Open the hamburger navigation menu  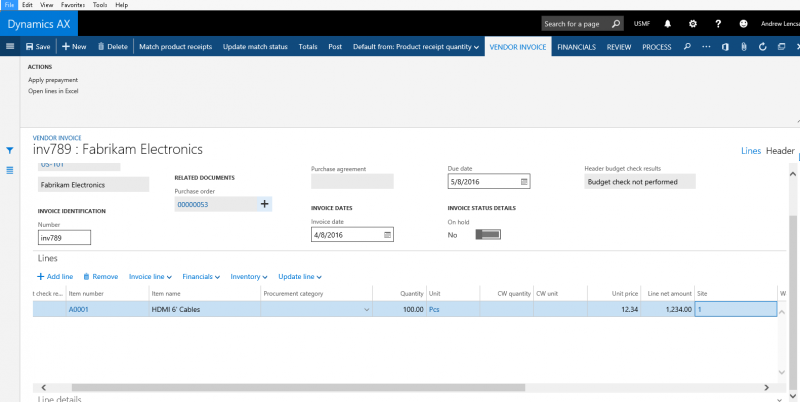10,46
